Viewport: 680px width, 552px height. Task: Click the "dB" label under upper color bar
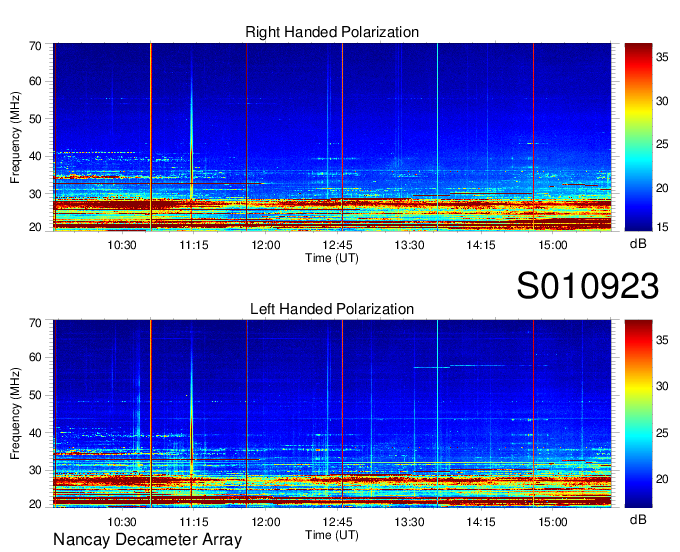click(638, 244)
